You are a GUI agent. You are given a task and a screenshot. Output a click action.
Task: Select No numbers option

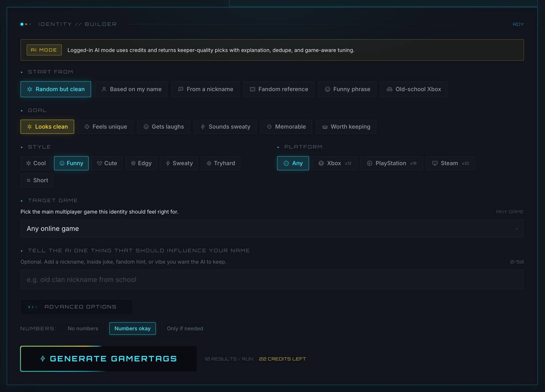point(83,328)
